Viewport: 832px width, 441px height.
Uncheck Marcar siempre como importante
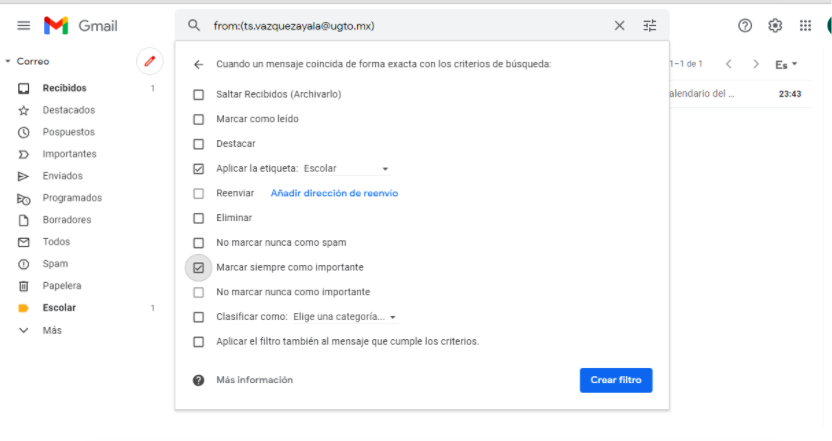(198, 267)
